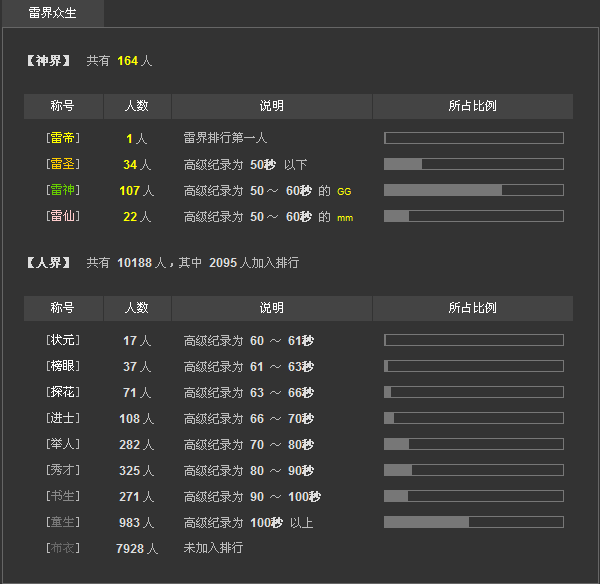This screenshot has width=600, height=584.
Task: Click the 7928 人 count
Action: point(137,548)
